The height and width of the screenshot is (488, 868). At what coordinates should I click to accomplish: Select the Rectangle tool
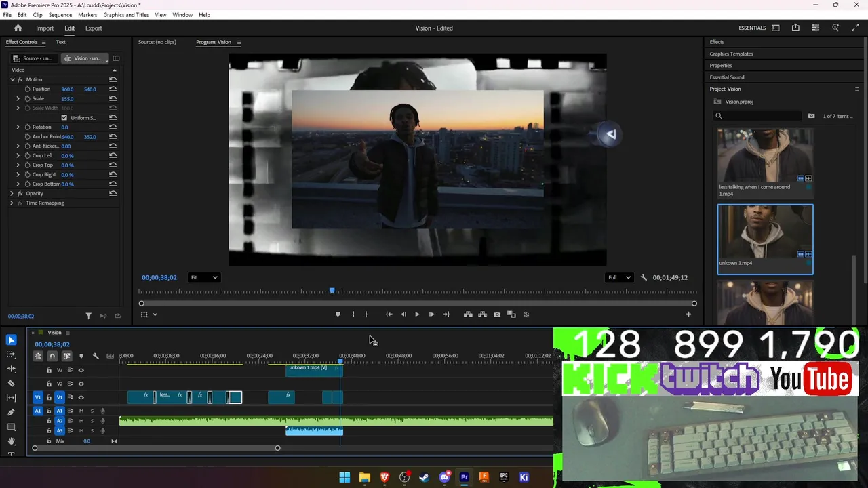(x=11, y=426)
